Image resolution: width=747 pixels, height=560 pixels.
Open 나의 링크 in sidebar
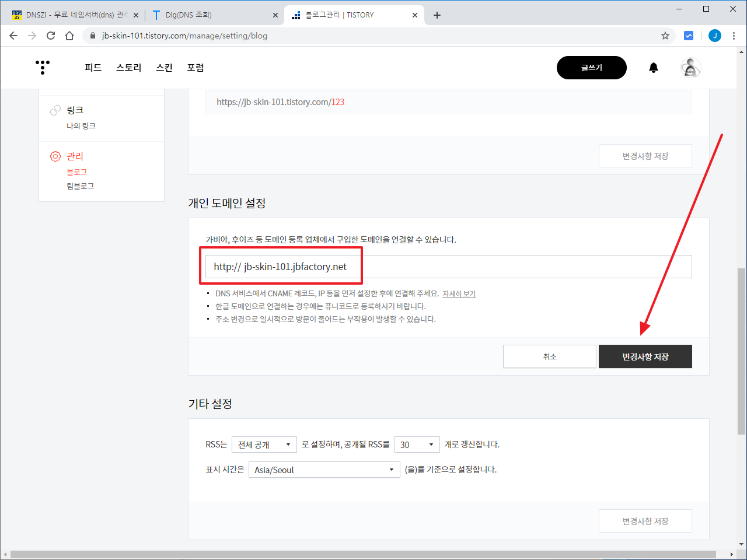pos(81,126)
